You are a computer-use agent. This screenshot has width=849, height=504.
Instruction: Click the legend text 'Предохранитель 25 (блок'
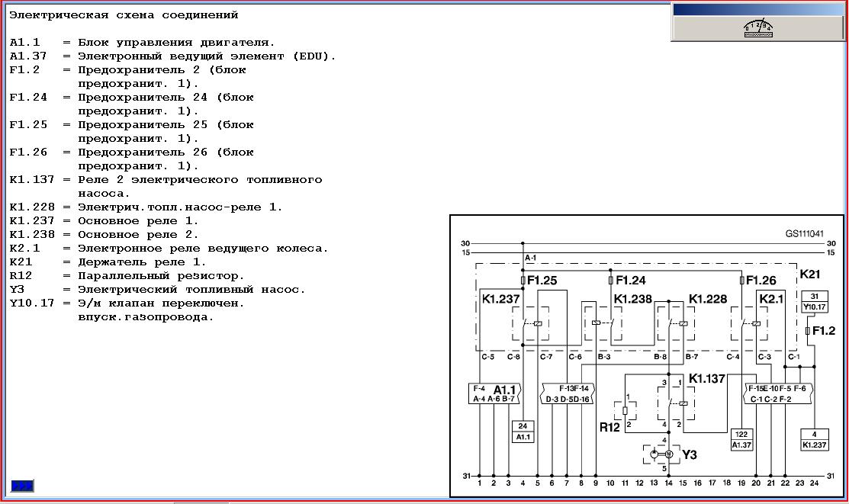(166, 125)
